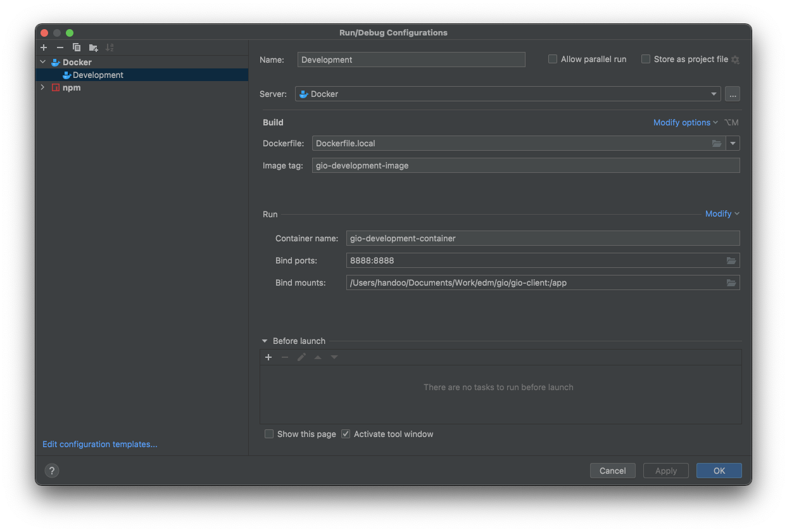
Task: Open the Server dropdown
Action: (508, 94)
